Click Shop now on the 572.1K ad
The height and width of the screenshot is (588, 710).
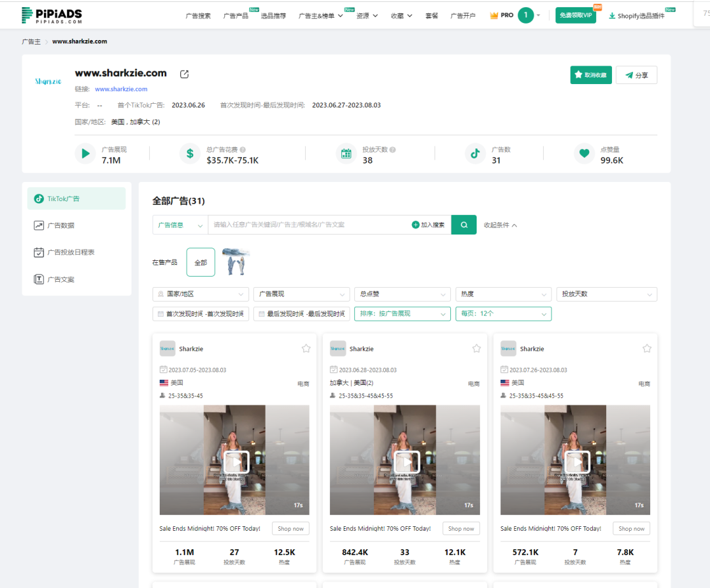click(x=632, y=529)
